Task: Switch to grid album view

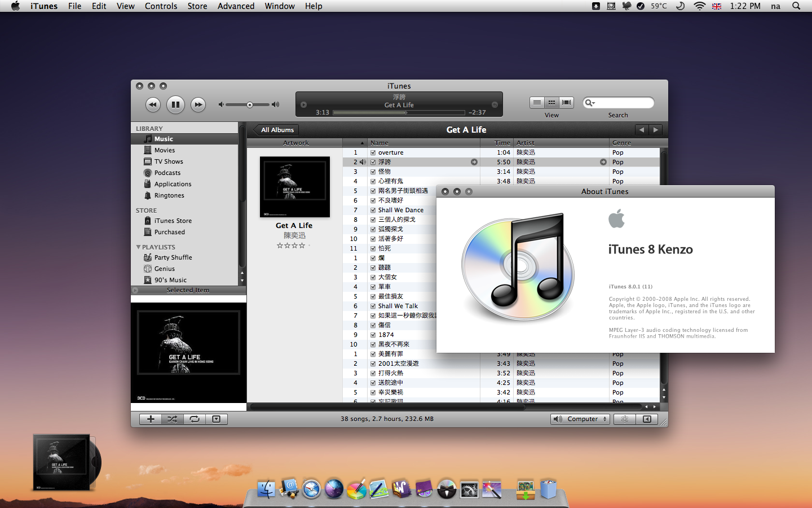Action: click(x=551, y=102)
